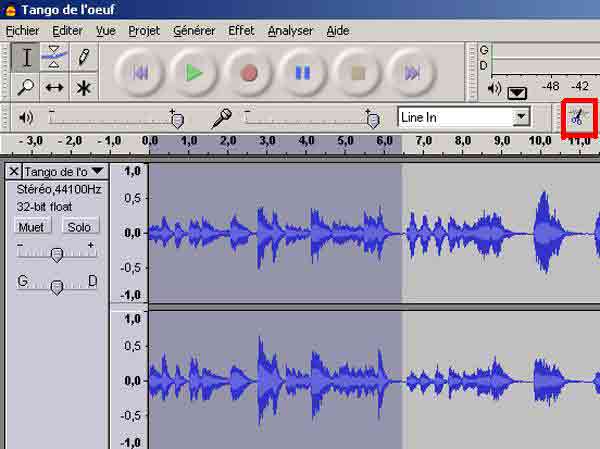600x449 pixels.
Task: Select the Time Shift tool
Action: point(54,87)
